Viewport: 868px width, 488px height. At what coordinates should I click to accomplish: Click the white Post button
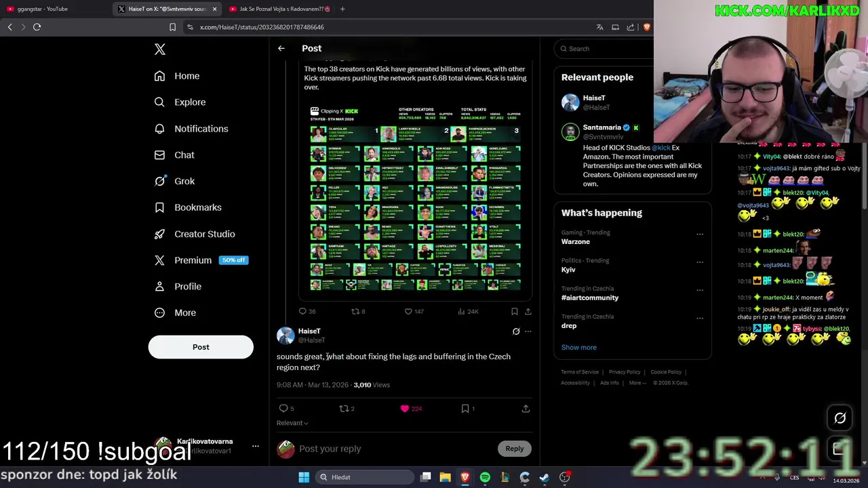point(201,347)
